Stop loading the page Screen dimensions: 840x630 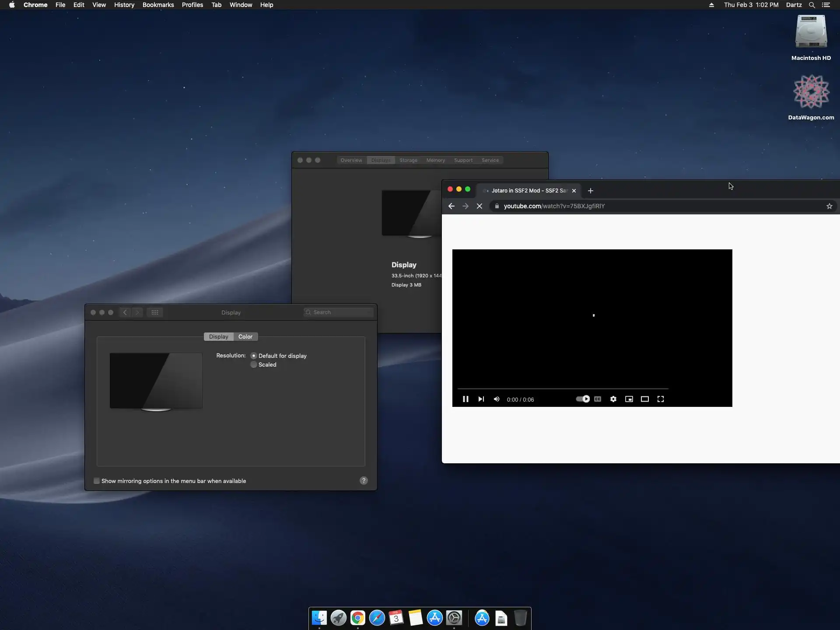click(479, 206)
